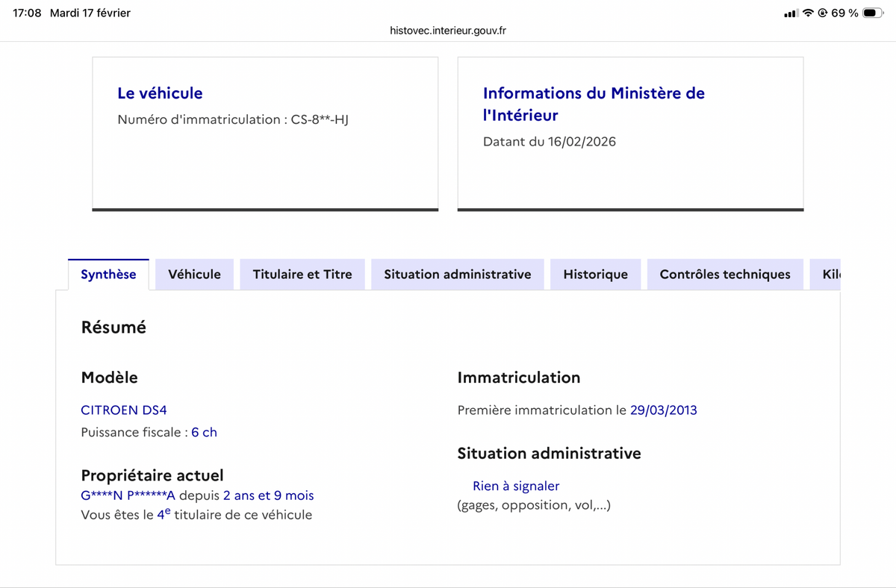Click the 2 ans et 9 mois duration
The width and height of the screenshot is (896, 588).
point(268,495)
